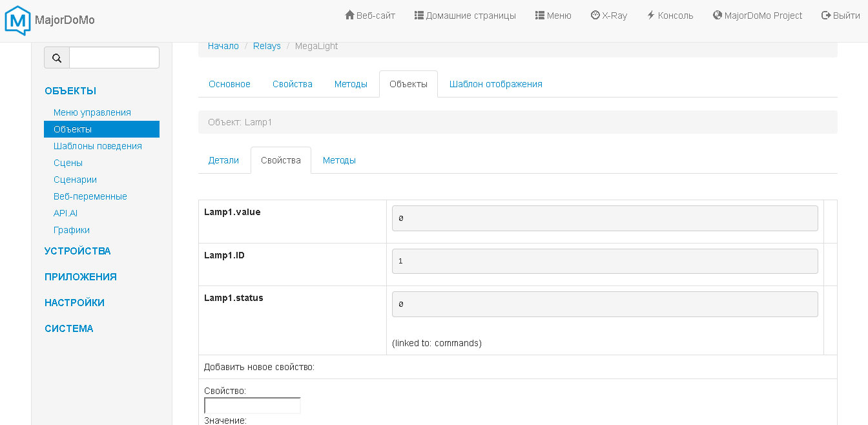Click the home icon for Веб-сайт
The width and height of the screenshot is (868, 425).
click(x=350, y=16)
